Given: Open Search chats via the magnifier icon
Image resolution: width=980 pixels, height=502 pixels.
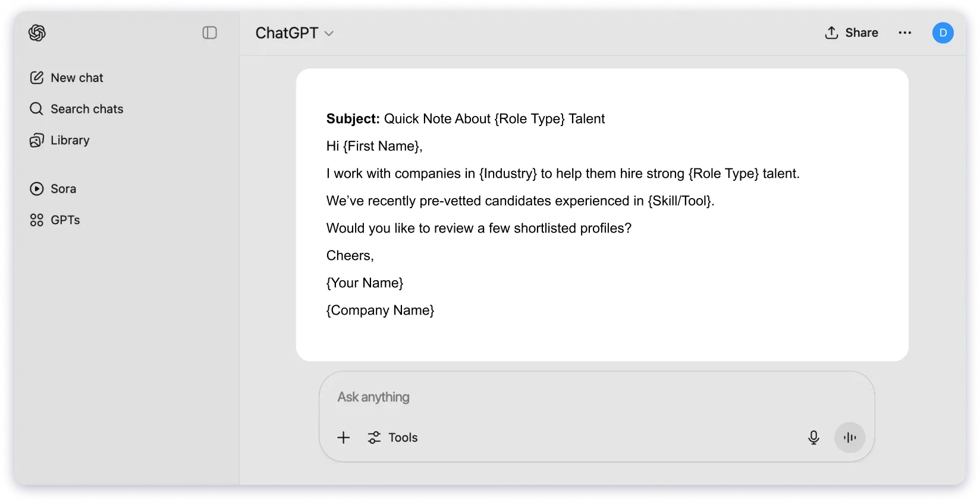Looking at the screenshot, I should (x=36, y=108).
